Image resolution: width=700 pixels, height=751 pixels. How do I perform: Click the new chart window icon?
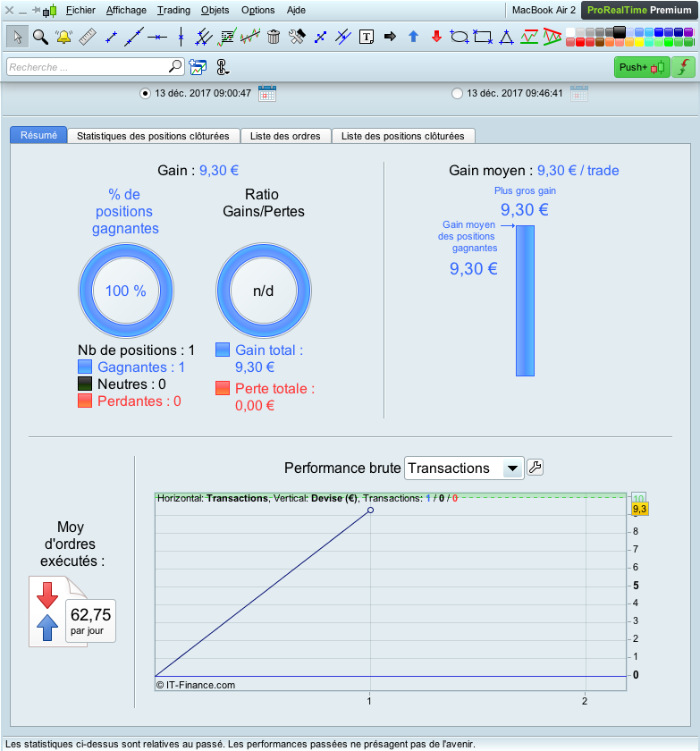click(x=198, y=67)
